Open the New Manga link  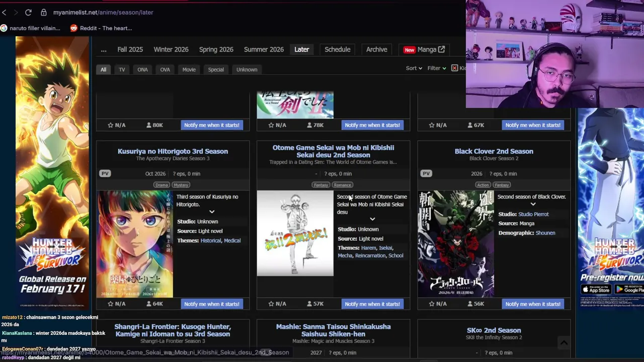424,49
